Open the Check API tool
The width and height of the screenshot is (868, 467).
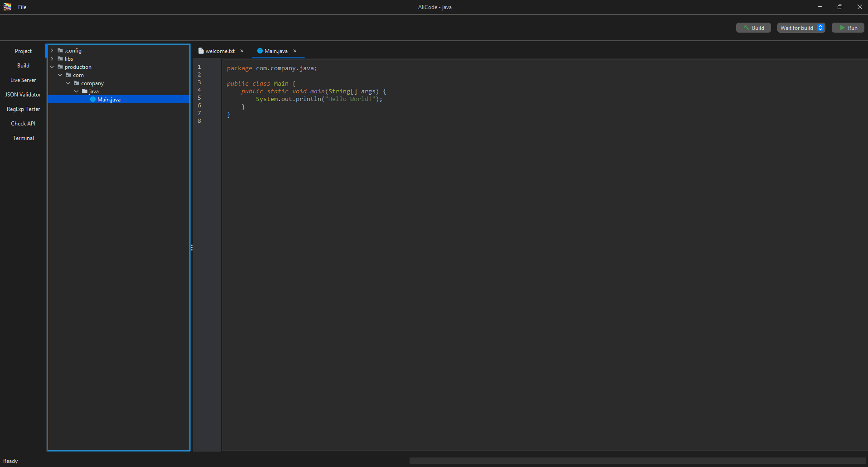tap(23, 123)
